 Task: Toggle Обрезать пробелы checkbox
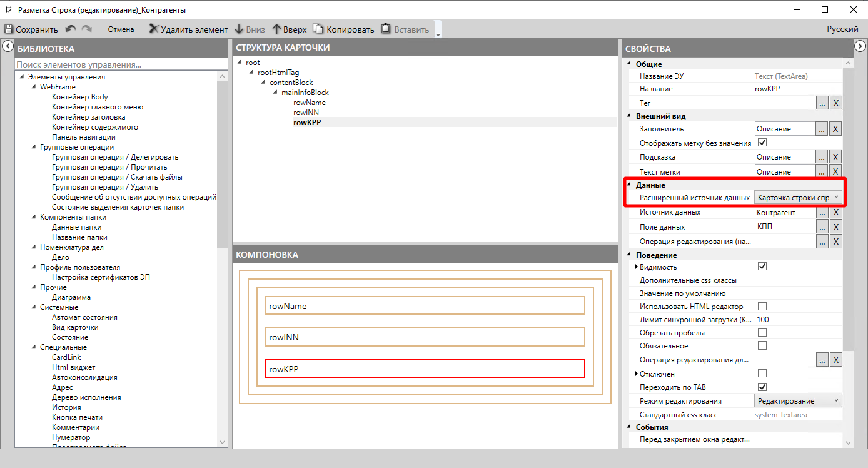tap(762, 333)
